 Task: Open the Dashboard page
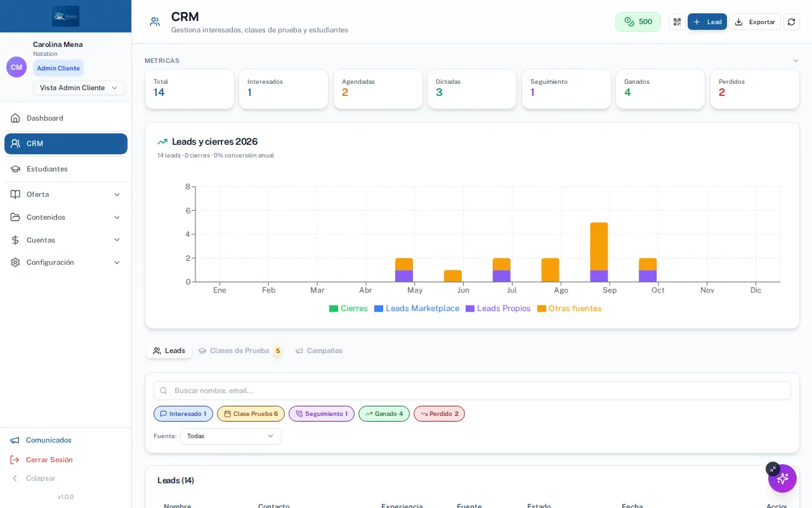point(66,118)
